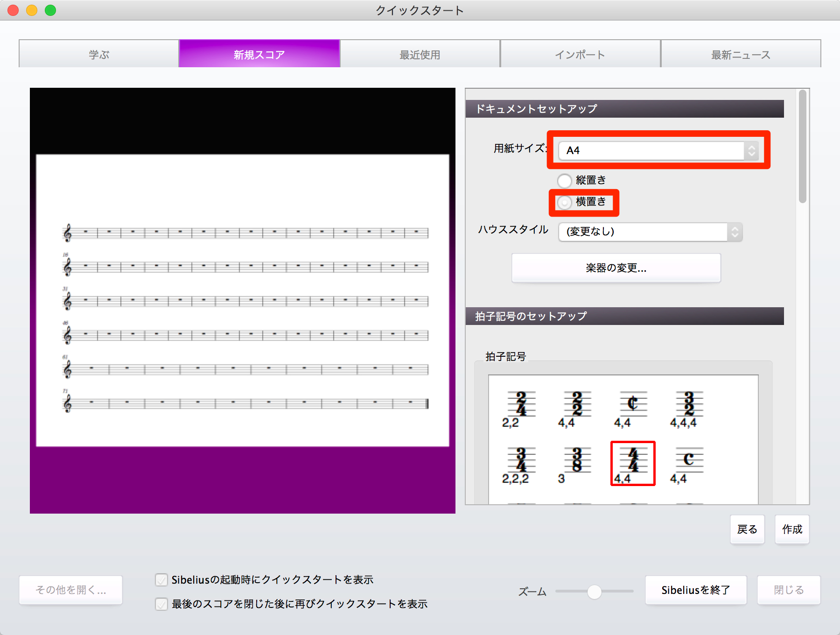Toggle 最後のスコアを閉じた後に再びクイックスタートを表示 checkbox
This screenshot has height=635, width=840.
[x=161, y=604]
